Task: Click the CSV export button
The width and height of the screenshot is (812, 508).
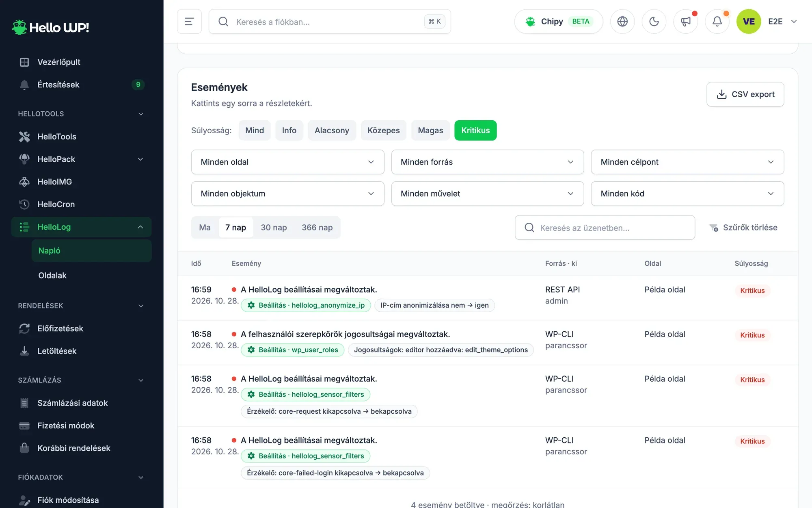Action: [x=745, y=94]
